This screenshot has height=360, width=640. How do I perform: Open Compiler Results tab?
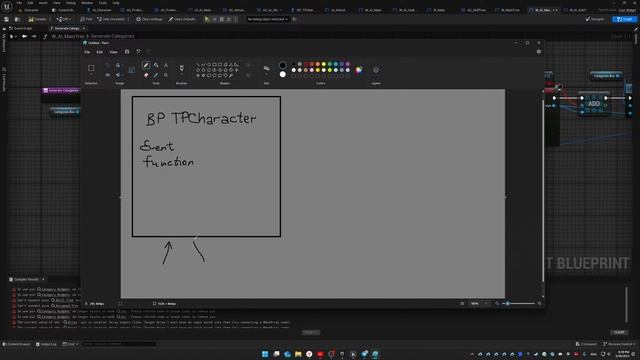coord(26,280)
